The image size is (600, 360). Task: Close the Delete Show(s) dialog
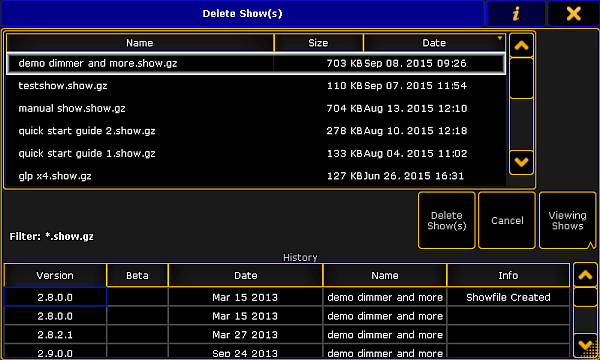click(573, 14)
